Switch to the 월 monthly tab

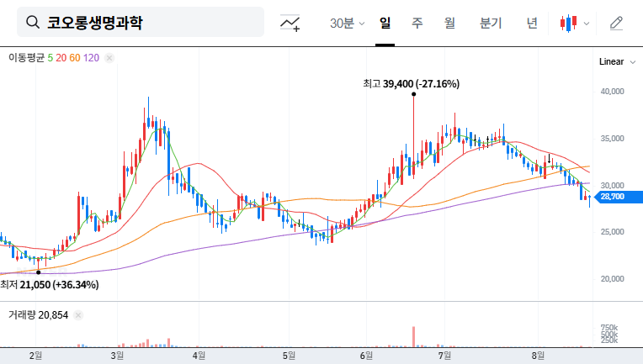pos(449,24)
